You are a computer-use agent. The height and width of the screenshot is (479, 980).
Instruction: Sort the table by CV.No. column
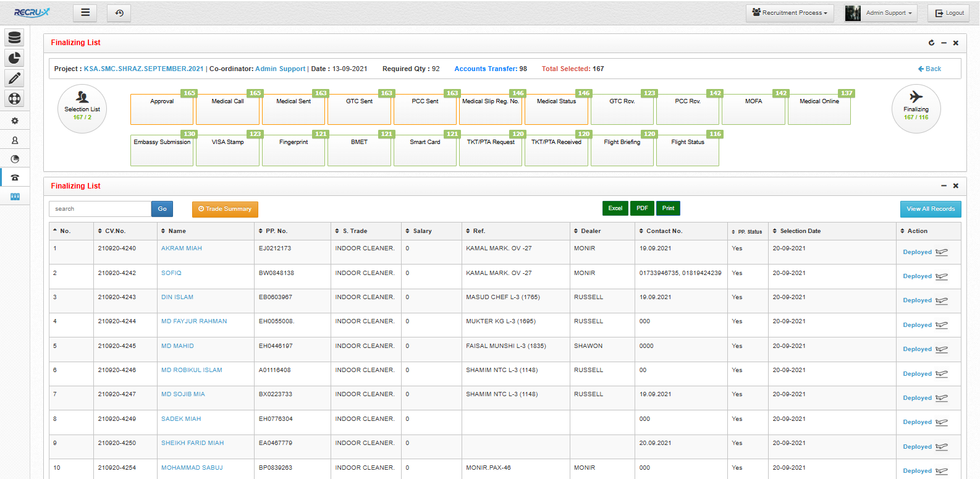[114, 231]
